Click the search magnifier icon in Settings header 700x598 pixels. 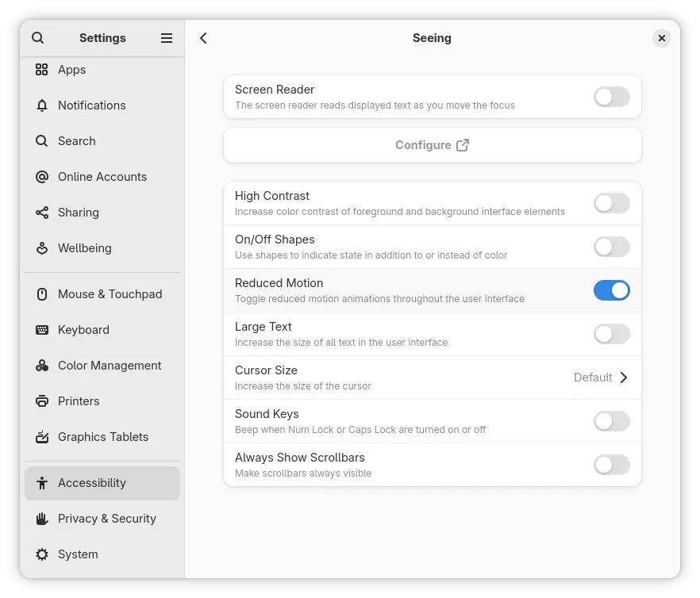[x=38, y=38]
